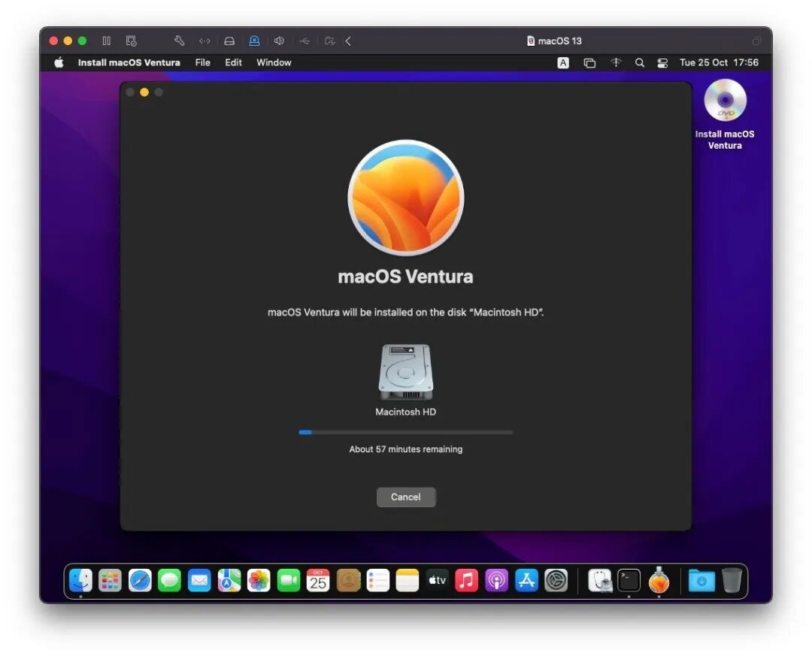
Task: Open the Downloads folder in the Dock
Action: point(701,580)
